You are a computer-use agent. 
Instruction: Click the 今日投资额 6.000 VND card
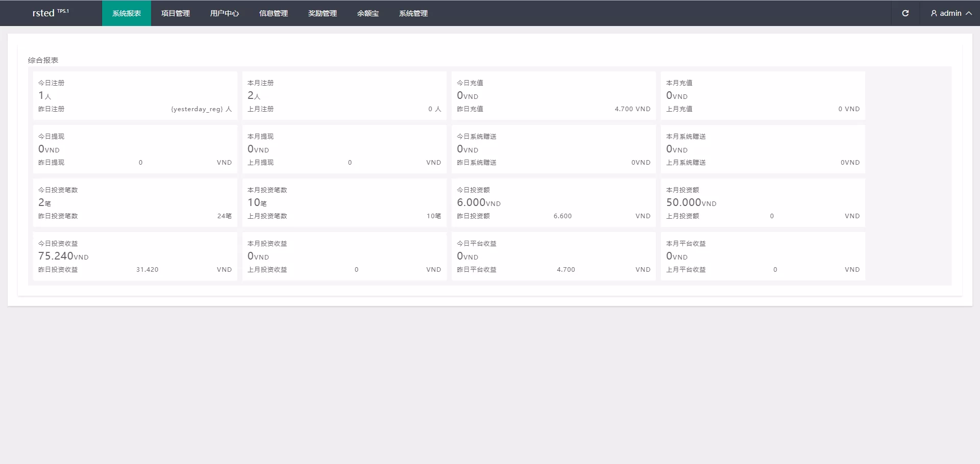[553, 202]
